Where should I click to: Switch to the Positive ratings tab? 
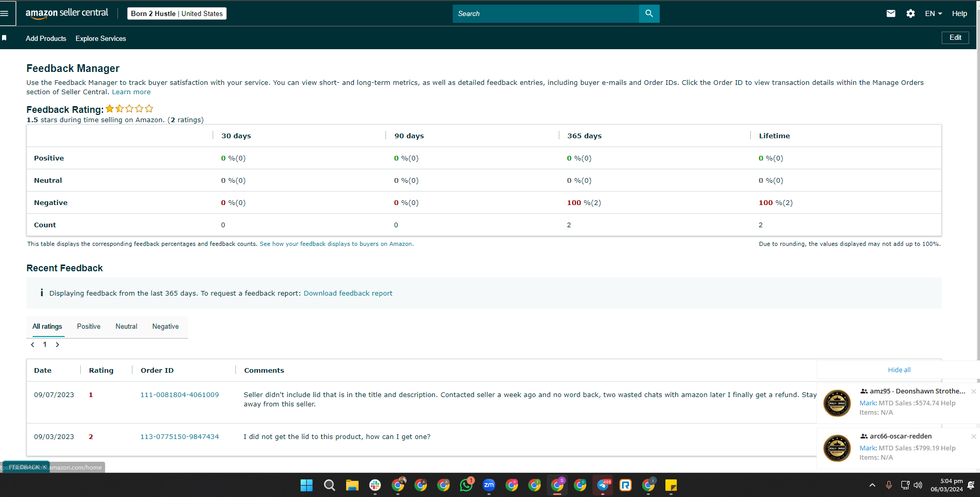88,327
